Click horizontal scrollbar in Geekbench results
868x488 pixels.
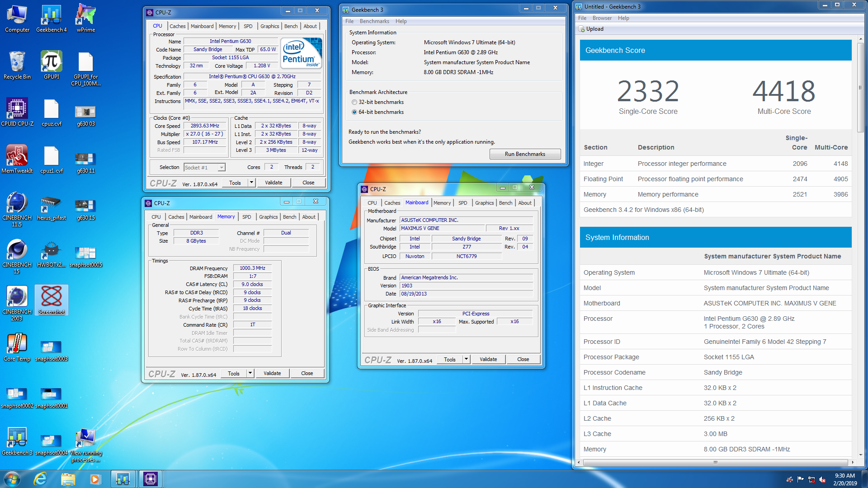tap(715, 462)
